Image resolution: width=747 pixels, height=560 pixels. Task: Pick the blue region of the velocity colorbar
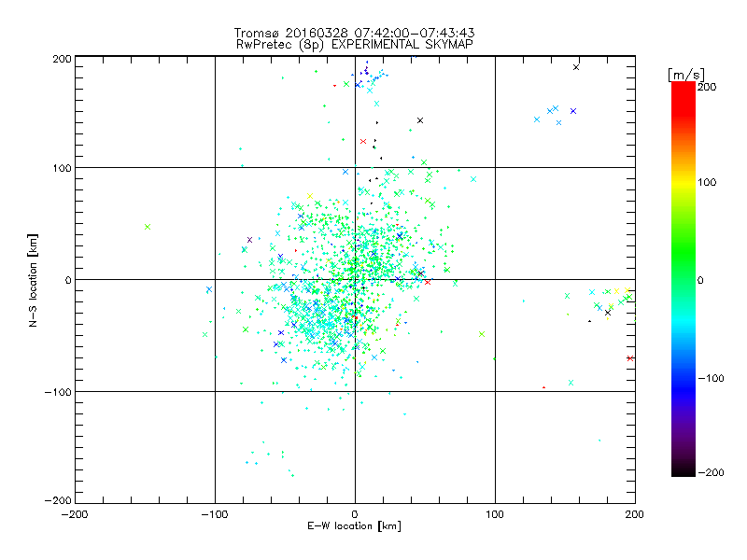coord(684,385)
